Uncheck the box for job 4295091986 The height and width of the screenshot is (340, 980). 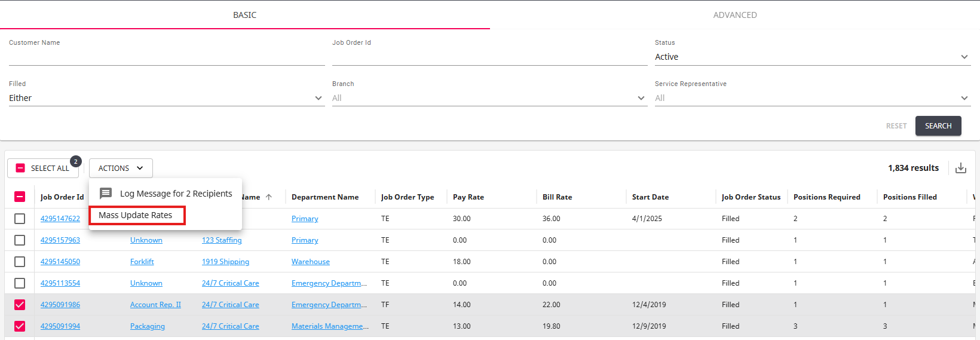(20, 305)
